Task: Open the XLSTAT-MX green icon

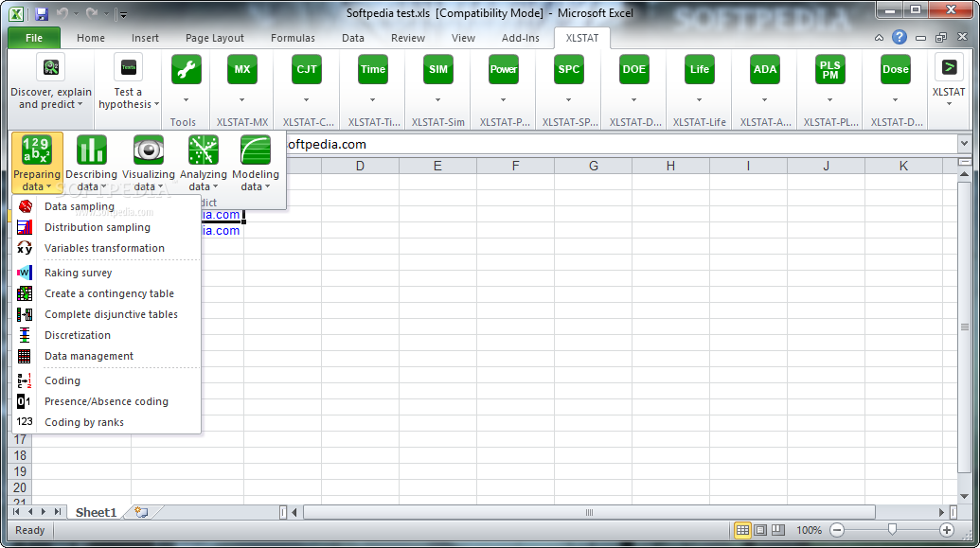Action: pos(241,69)
